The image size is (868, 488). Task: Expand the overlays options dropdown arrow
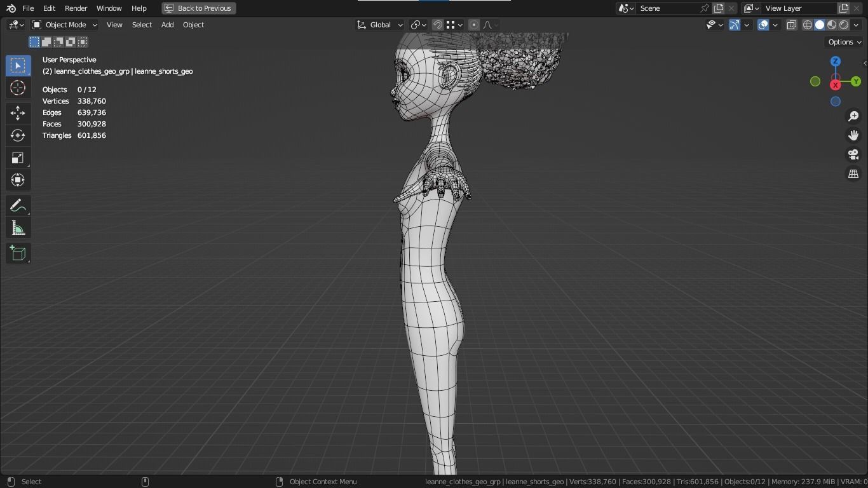click(775, 25)
